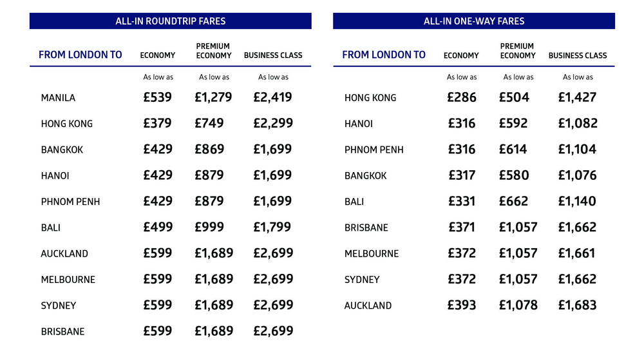Click the ALL-IN ONE-WAY FARES header banner
644x359 pixels.
click(x=474, y=21)
